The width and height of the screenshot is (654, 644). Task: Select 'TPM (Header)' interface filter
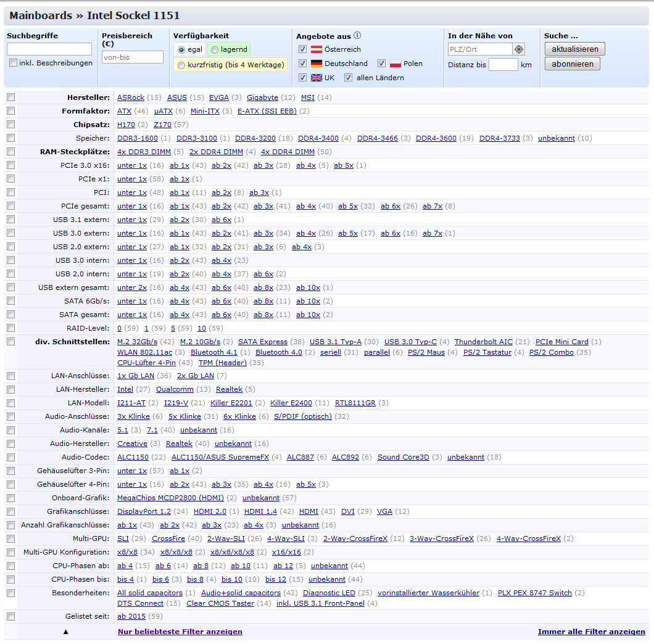[222, 363]
